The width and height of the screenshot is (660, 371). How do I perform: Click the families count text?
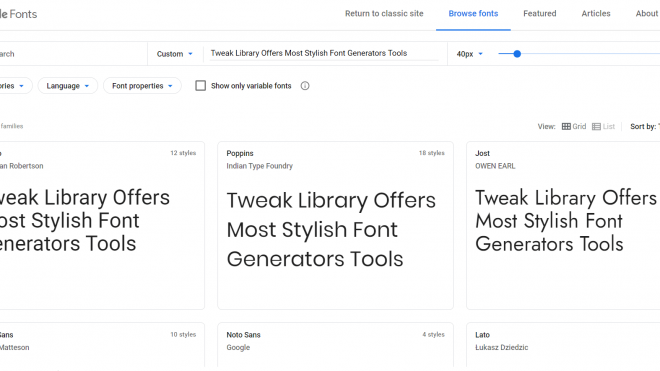[x=12, y=126]
